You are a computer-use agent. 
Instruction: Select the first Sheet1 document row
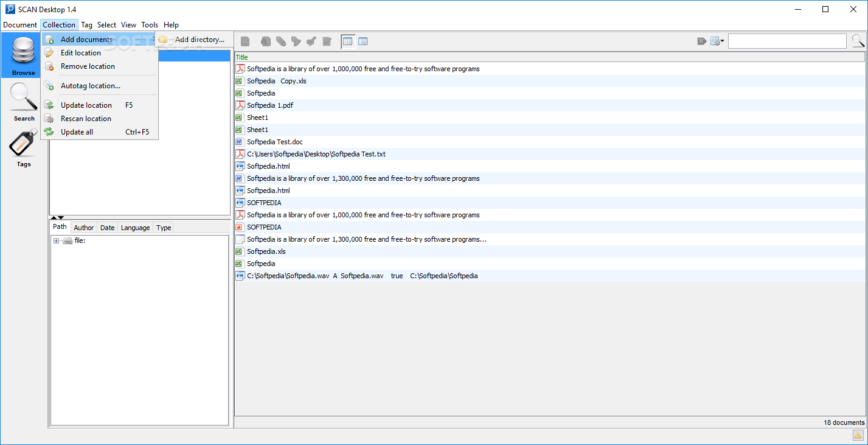[x=549, y=117]
